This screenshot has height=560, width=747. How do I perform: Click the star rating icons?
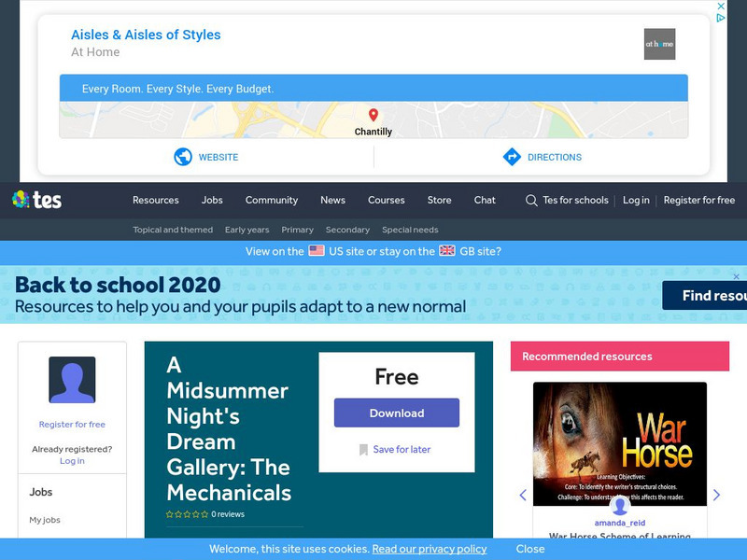click(x=187, y=514)
